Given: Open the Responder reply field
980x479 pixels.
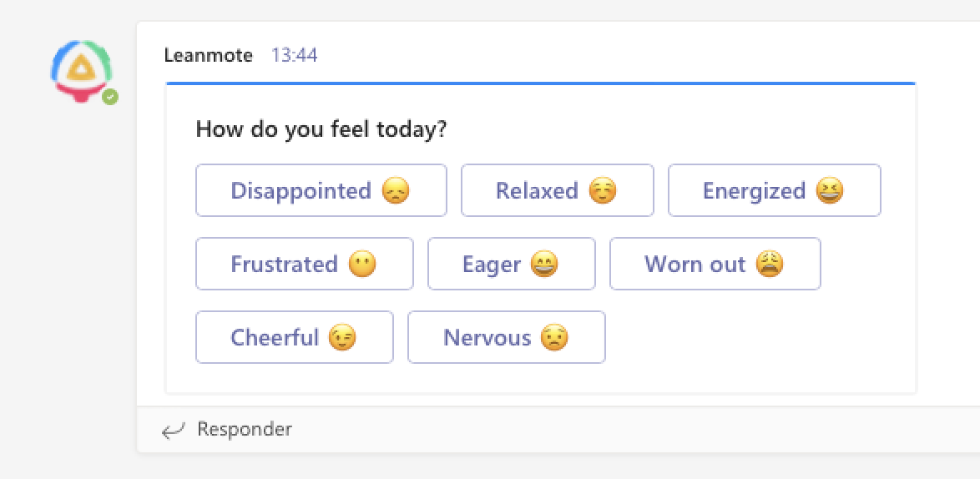Looking at the screenshot, I should (x=245, y=430).
